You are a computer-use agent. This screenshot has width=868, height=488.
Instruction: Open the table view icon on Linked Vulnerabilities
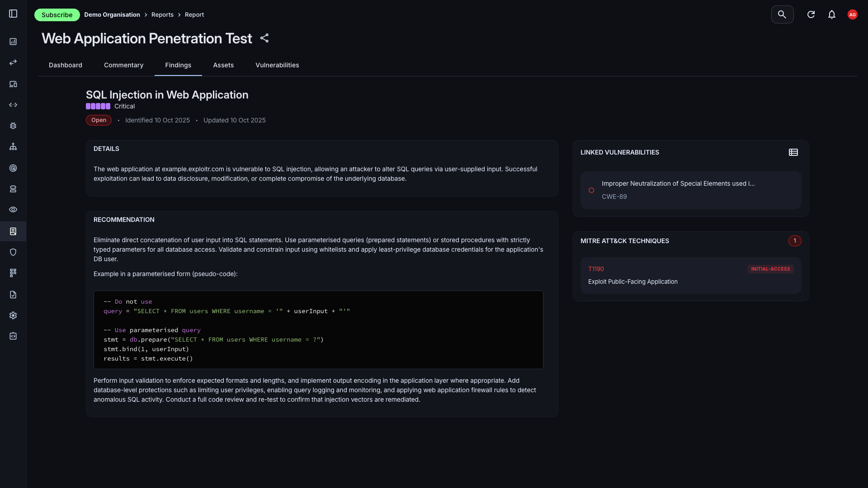point(793,152)
